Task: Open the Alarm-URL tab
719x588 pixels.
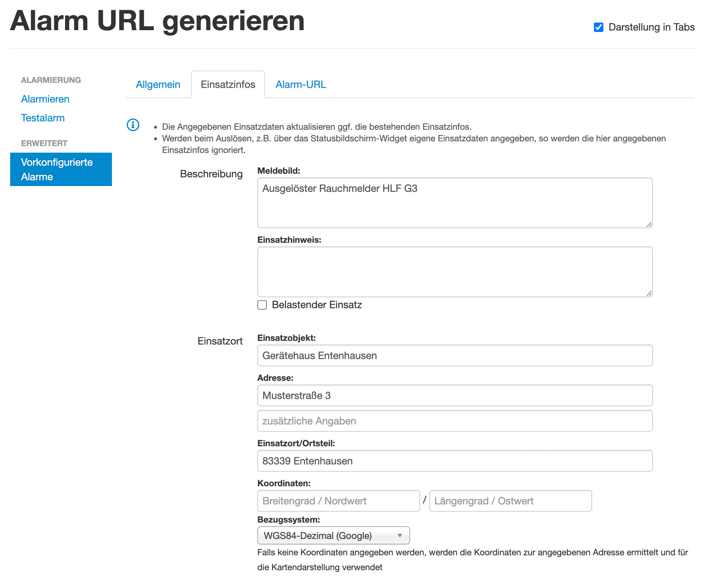Action: pyautogui.click(x=301, y=85)
